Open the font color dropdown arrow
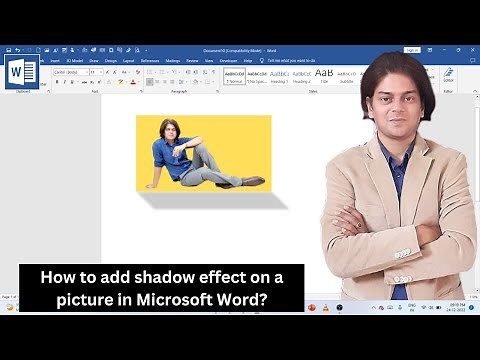This screenshot has width=480, height=360. pos(138,82)
